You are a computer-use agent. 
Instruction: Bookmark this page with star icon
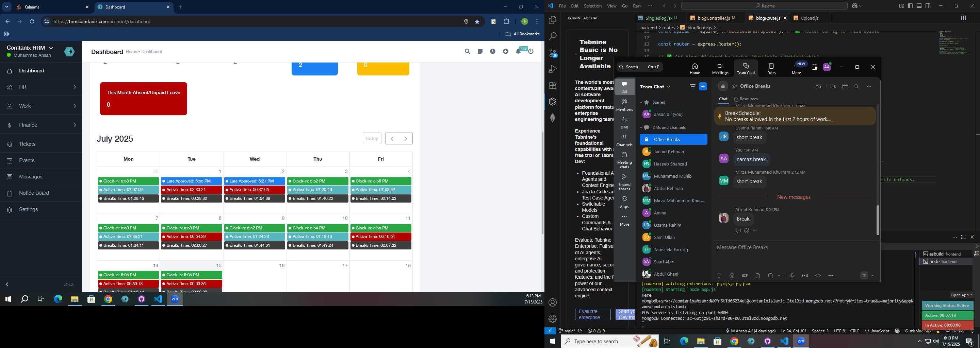(x=477, y=22)
